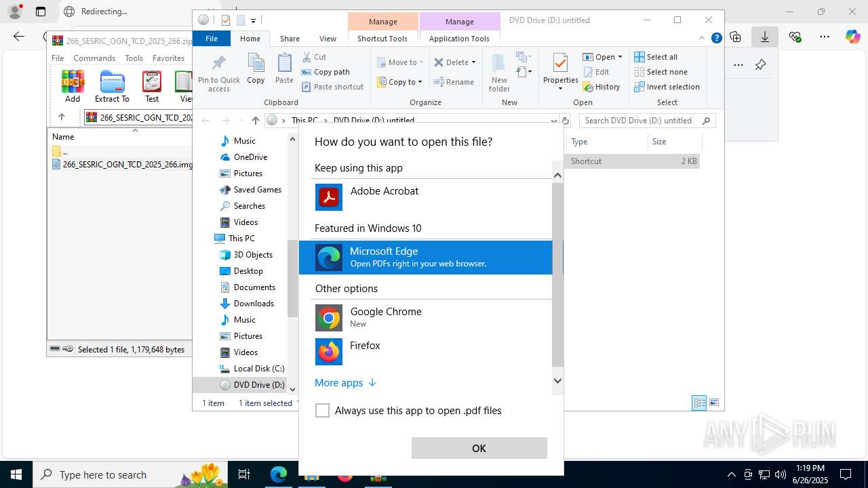The width and height of the screenshot is (868, 488).
Task: Pick Google Chrome from other options
Action: click(x=426, y=317)
